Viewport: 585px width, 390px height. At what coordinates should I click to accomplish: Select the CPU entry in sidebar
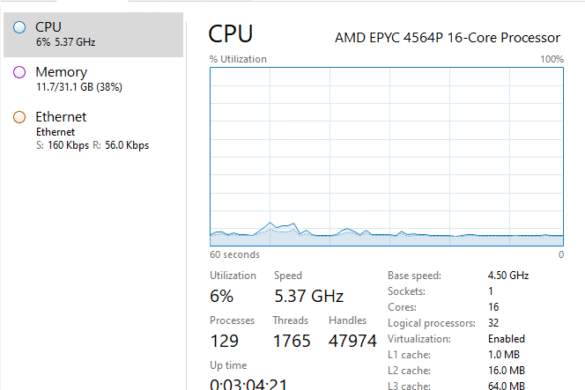93,35
